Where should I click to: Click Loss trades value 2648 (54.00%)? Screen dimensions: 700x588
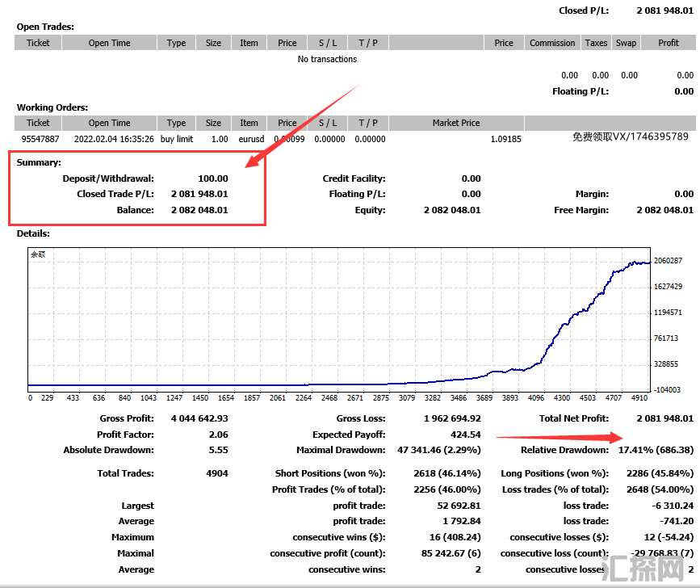(660, 489)
